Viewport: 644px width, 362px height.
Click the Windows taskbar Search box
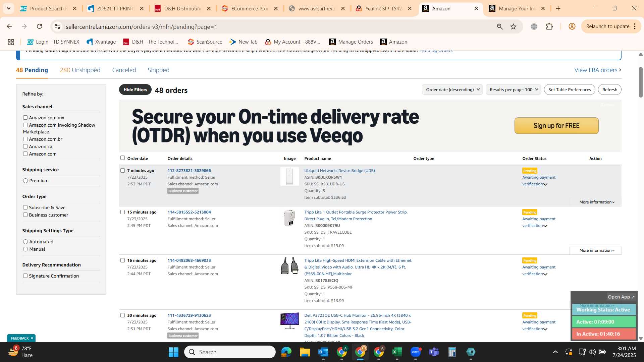230,352
